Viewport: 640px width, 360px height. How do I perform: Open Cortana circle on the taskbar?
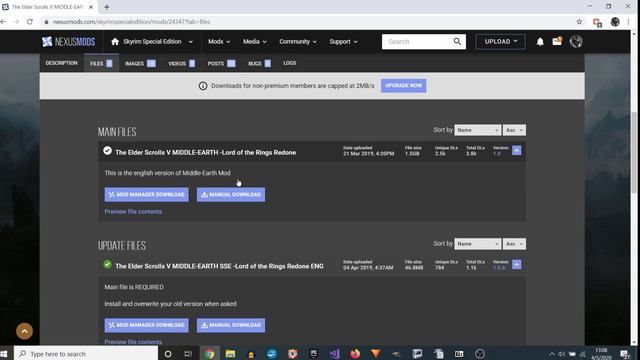(167, 353)
